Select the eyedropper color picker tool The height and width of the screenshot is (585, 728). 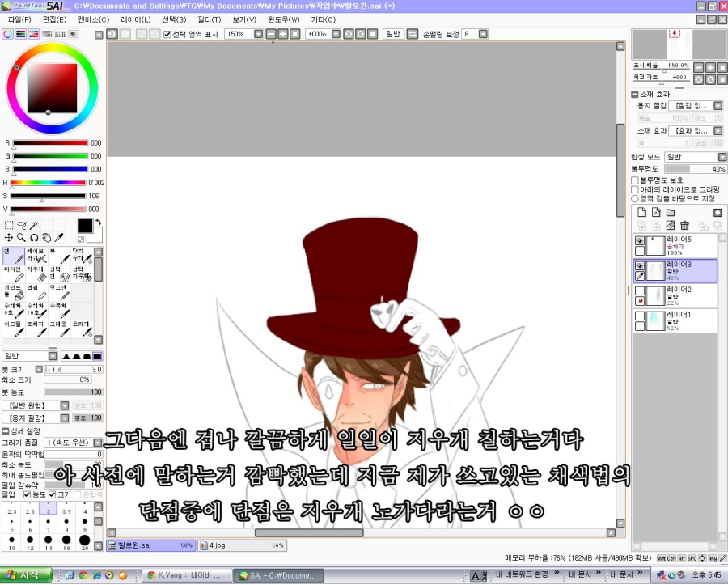(x=60, y=238)
